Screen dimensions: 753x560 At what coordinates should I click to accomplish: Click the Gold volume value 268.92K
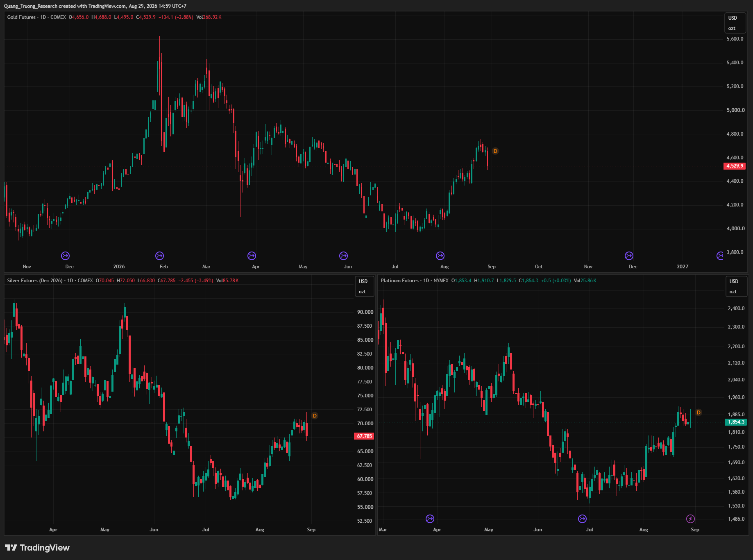[212, 17]
